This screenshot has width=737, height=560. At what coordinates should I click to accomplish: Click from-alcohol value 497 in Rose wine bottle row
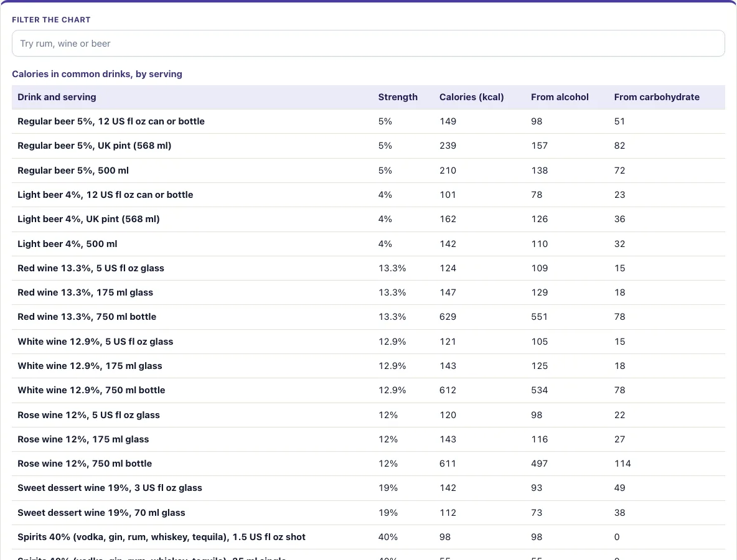[x=540, y=464]
